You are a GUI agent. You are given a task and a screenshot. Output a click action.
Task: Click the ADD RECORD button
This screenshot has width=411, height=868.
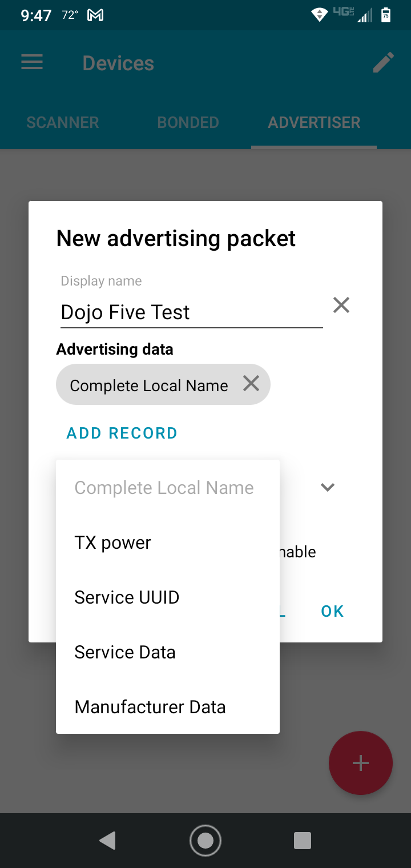[x=122, y=433]
